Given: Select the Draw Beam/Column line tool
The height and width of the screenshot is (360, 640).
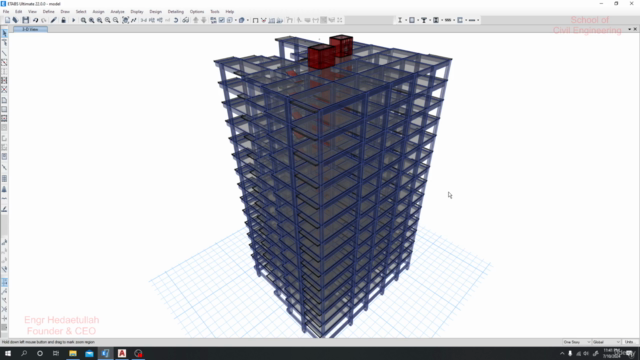Looking at the screenshot, I should point(4,53).
